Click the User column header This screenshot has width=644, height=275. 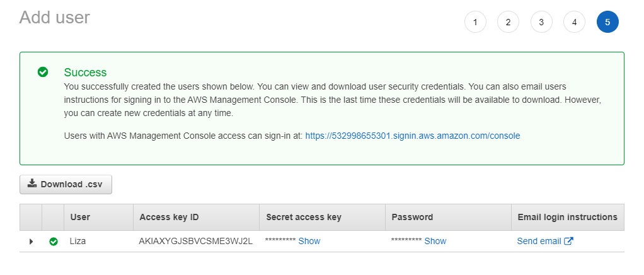click(x=80, y=217)
